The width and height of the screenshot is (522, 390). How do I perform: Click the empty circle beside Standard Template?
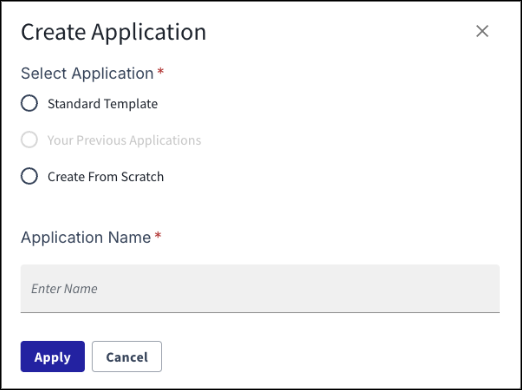click(x=29, y=103)
